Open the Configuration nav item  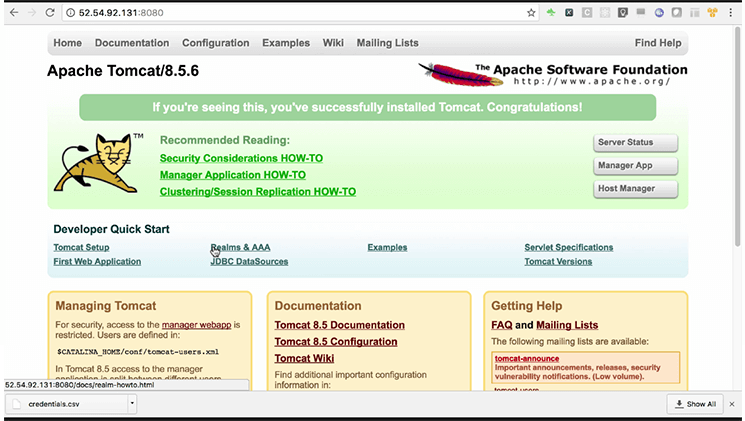(216, 43)
